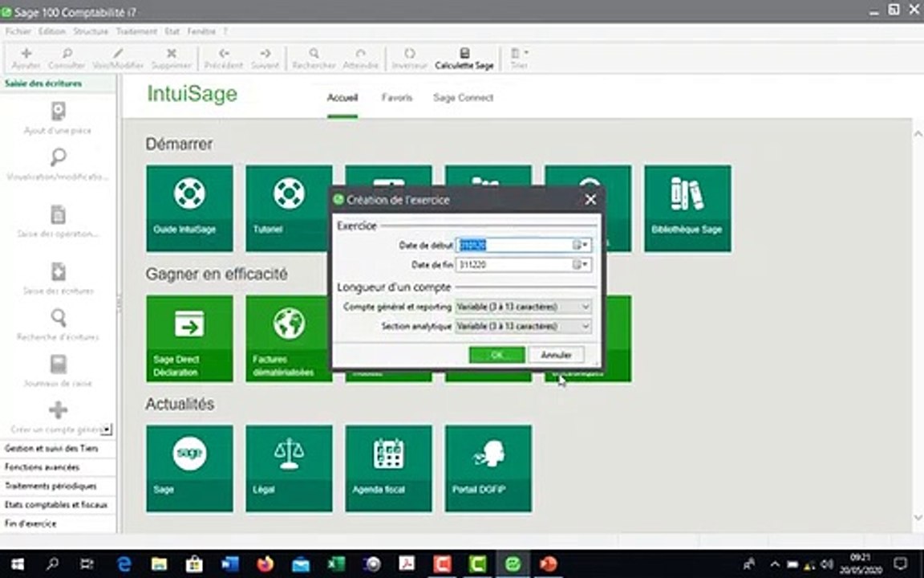Open the Légal news tile
The width and height of the screenshot is (924, 578).
289,468
